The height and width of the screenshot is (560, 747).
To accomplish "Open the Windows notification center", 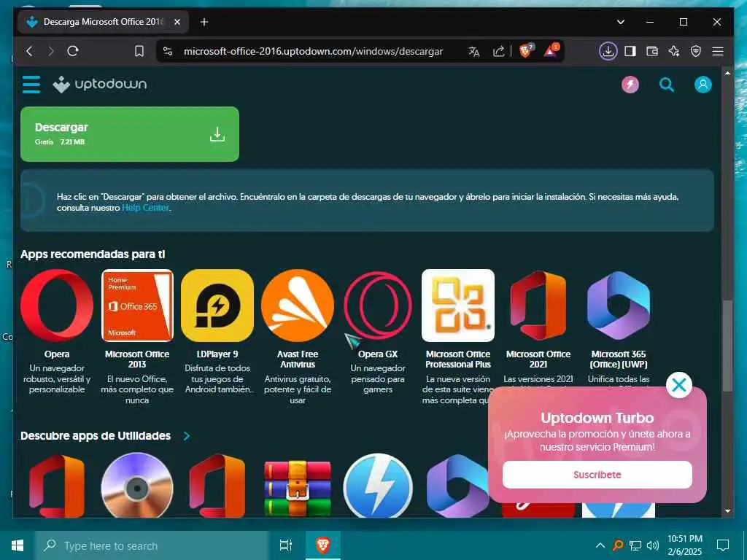I will coord(723,545).
